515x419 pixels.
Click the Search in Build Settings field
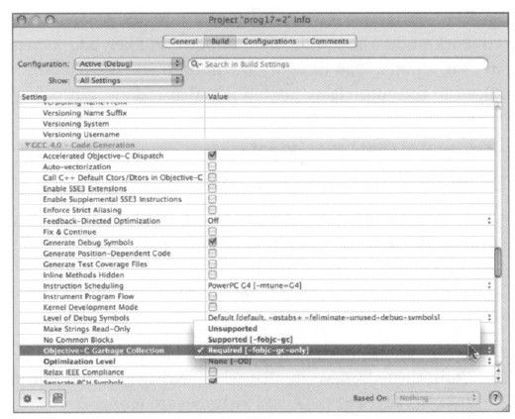click(338, 64)
